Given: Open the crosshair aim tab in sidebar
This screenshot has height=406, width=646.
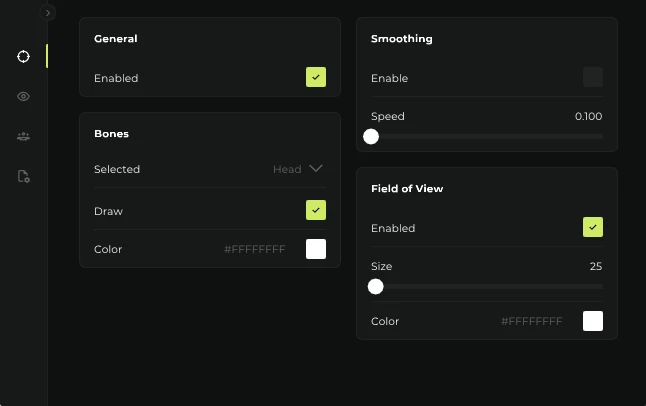Looking at the screenshot, I should (x=23, y=56).
